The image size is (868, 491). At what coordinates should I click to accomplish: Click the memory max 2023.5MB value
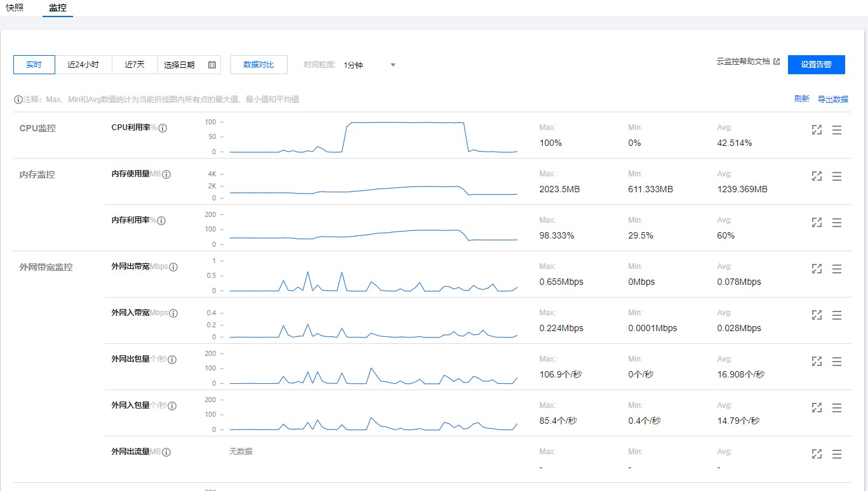pyautogui.click(x=559, y=189)
